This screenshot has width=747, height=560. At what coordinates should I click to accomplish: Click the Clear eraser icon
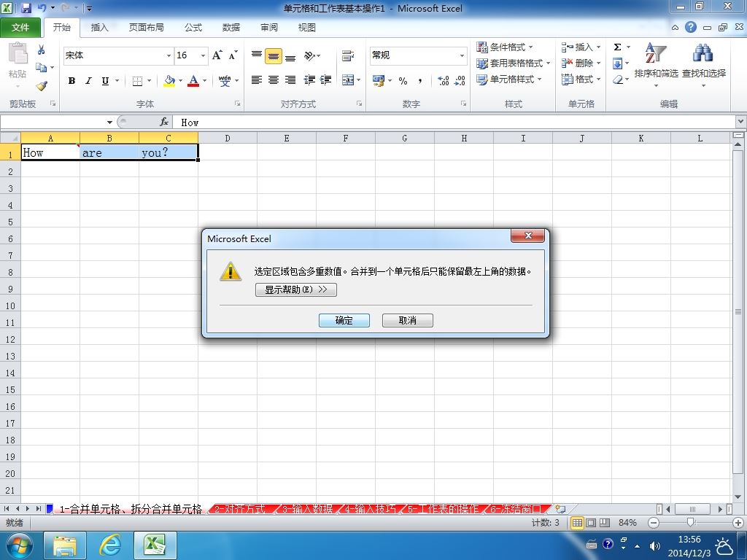618,79
